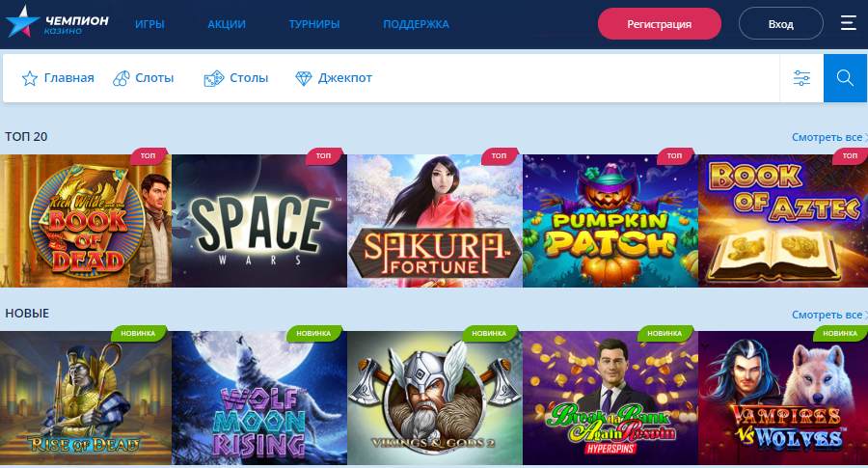
Task: Open Смотреть все link for НОВЫЕ
Action: click(828, 315)
